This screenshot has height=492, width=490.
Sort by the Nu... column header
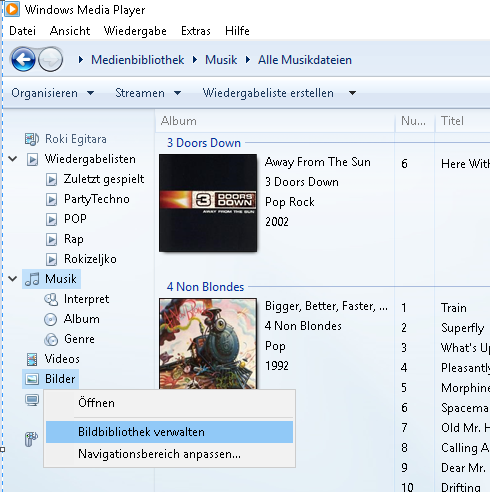click(x=415, y=121)
